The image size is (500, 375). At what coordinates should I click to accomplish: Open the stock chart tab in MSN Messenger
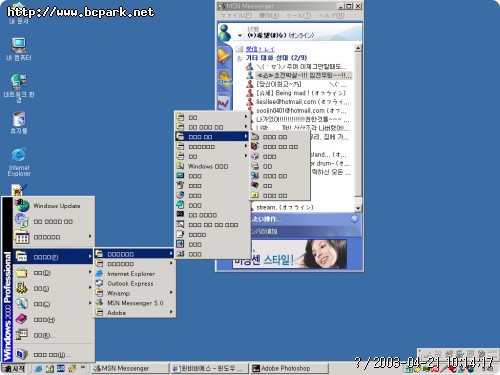[224, 102]
